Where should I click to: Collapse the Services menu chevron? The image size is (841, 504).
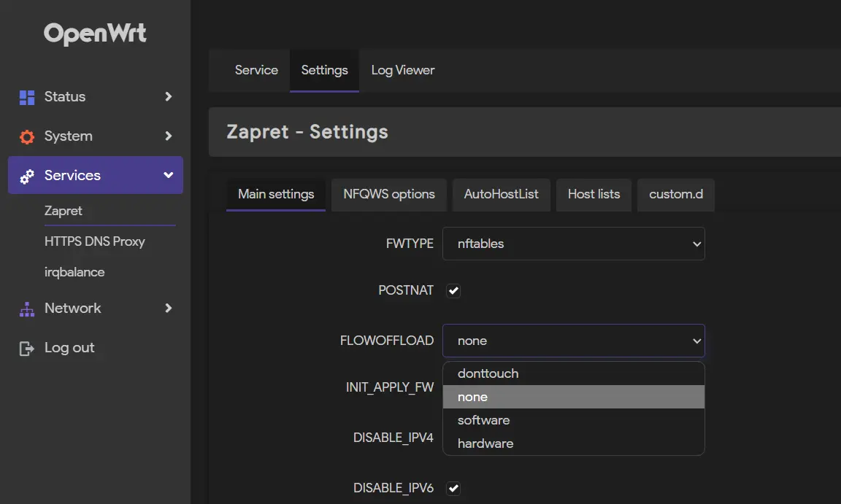point(169,175)
